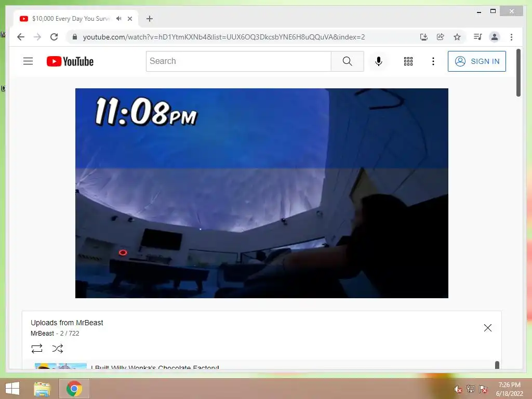This screenshot has height=399, width=532.
Task: Click the playlist panel scrollbar
Action: click(x=497, y=365)
